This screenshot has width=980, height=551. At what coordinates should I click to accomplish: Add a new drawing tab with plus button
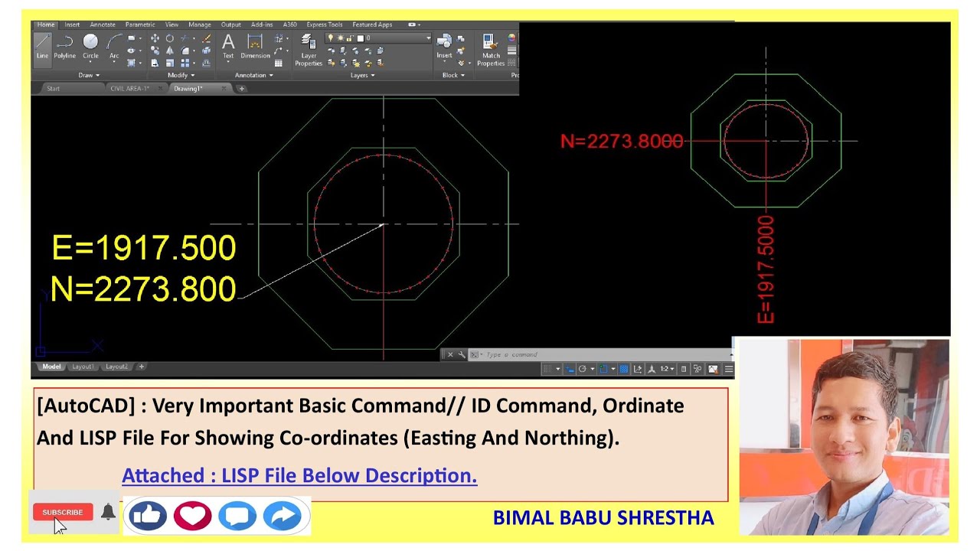click(241, 89)
